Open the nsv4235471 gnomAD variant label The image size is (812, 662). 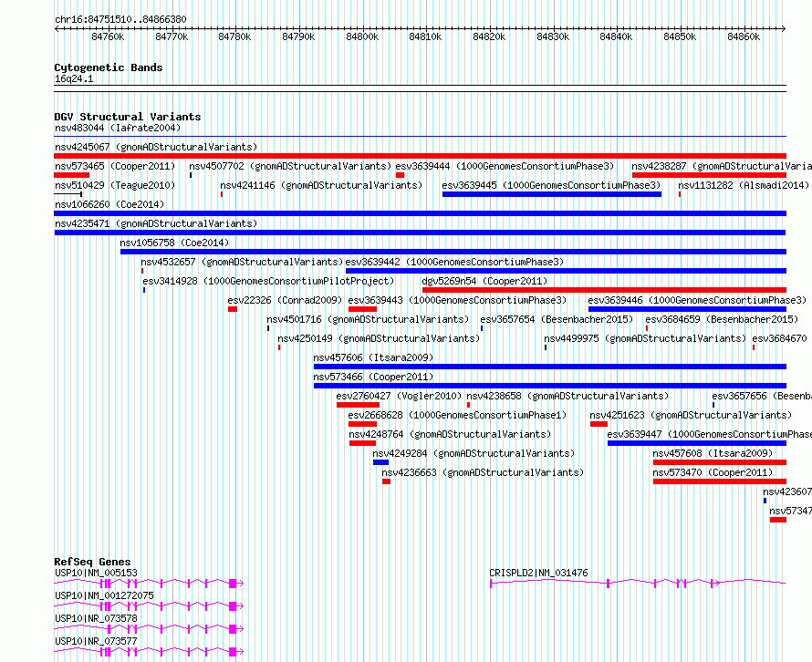pyautogui.click(x=156, y=223)
